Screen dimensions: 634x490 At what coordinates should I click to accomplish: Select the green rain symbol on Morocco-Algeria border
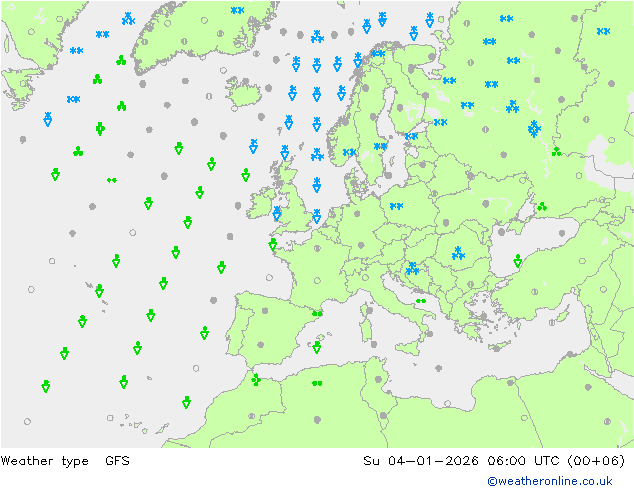pyautogui.click(x=256, y=380)
